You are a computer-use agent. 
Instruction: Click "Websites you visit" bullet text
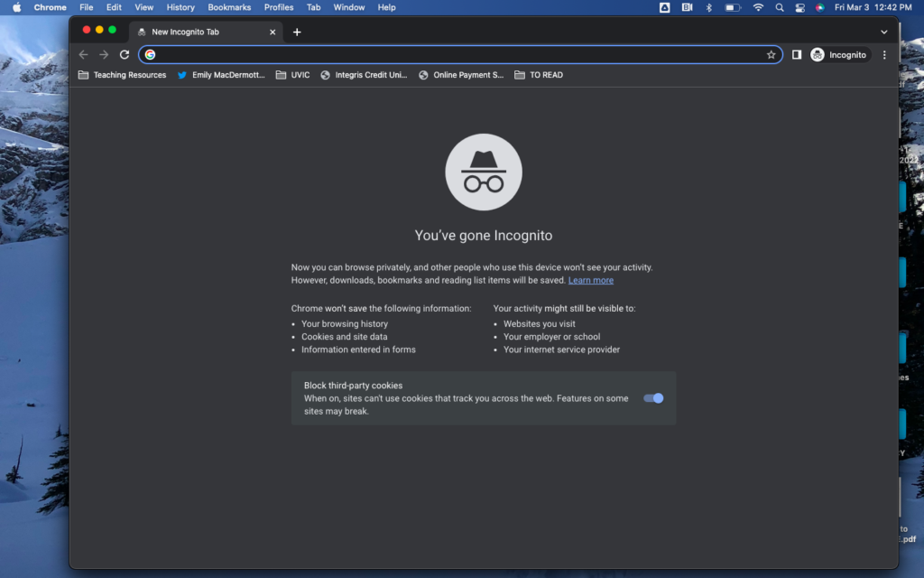tap(540, 324)
